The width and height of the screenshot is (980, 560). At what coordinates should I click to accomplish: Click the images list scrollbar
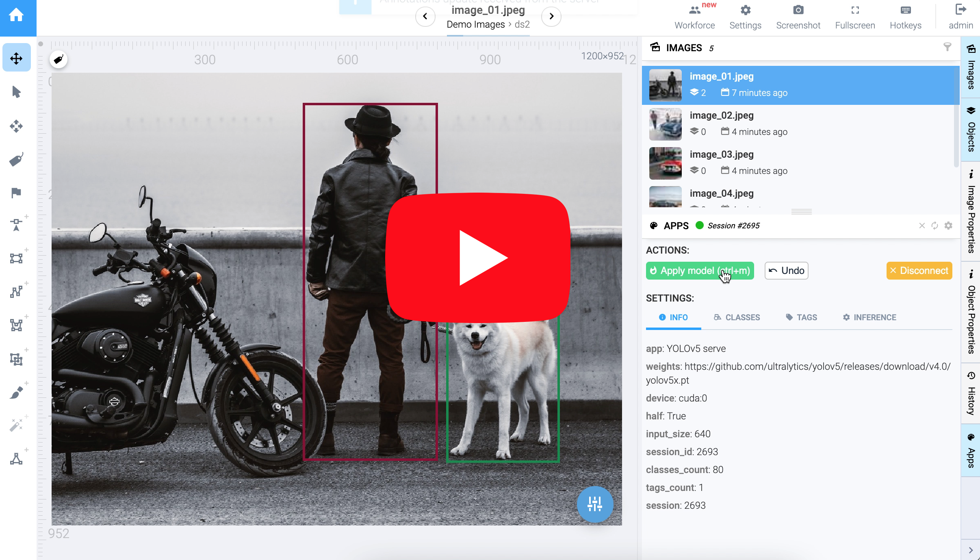click(956, 116)
